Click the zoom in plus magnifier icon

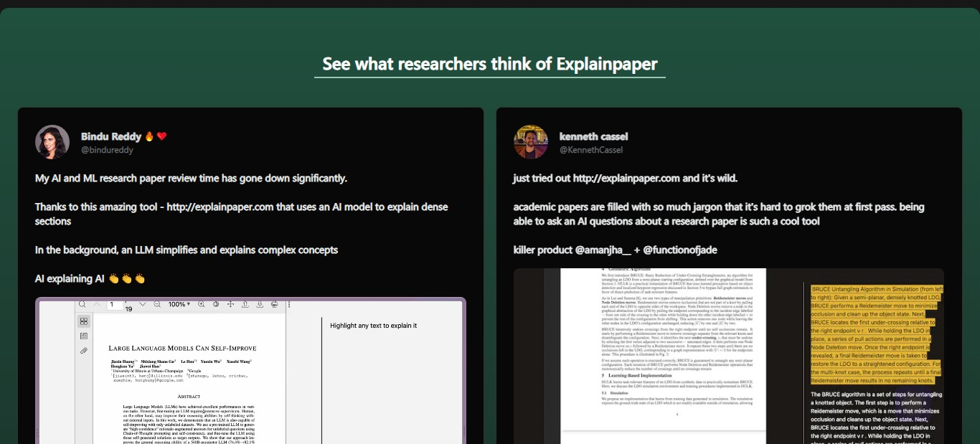pos(202,304)
